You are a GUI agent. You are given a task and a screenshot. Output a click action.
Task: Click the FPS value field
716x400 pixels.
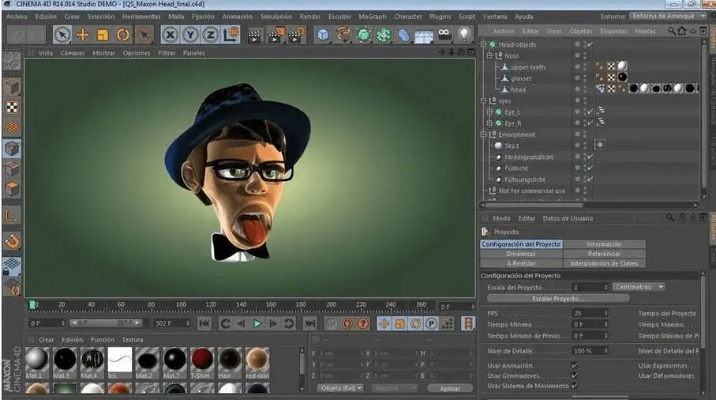[x=590, y=313]
